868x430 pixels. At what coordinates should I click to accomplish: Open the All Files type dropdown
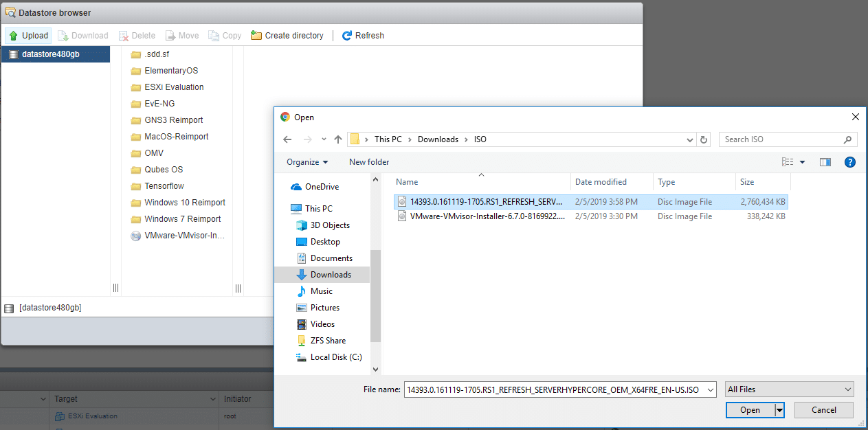790,389
